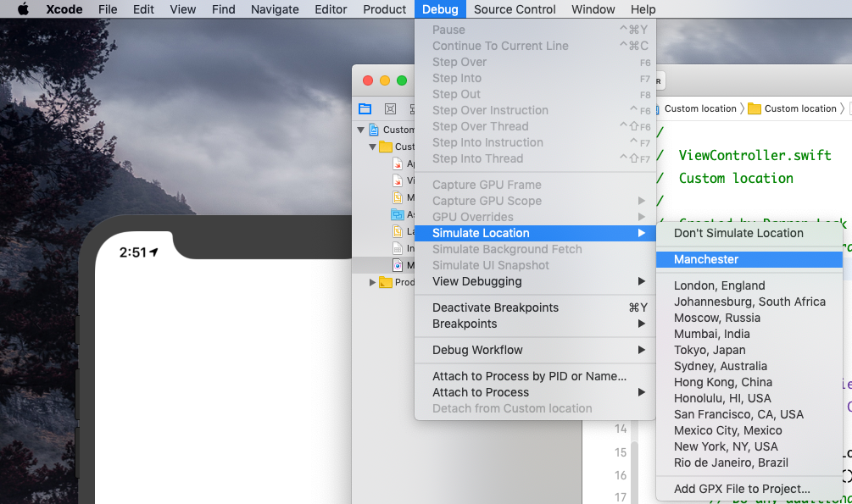The height and width of the screenshot is (504, 852).
Task: Zoom the Xcode window with green button
Action: 402,80
